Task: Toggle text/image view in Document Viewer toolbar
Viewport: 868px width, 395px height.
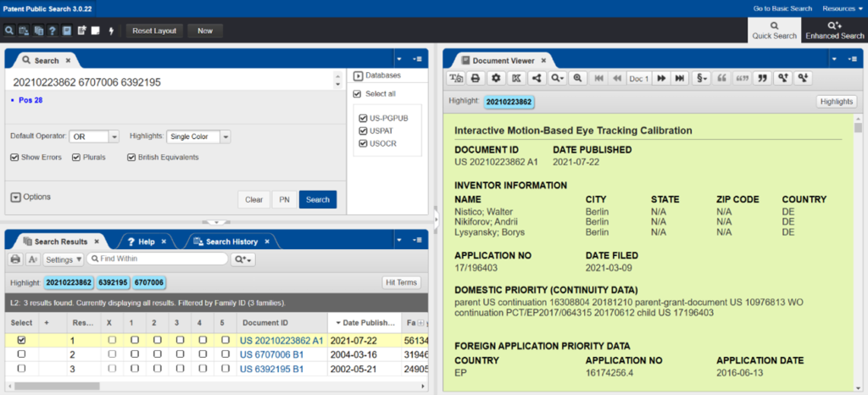Action: pyautogui.click(x=456, y=79)
